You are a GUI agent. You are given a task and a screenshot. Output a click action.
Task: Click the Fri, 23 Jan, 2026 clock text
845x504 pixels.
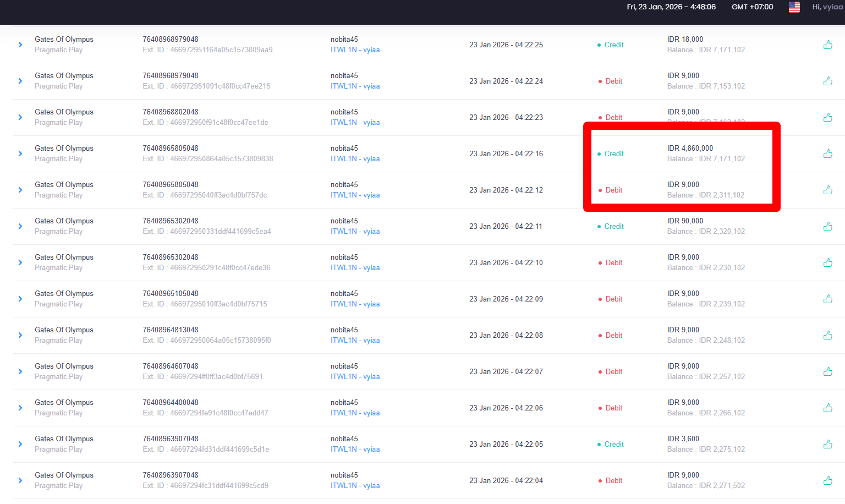(x=671, y=7)
